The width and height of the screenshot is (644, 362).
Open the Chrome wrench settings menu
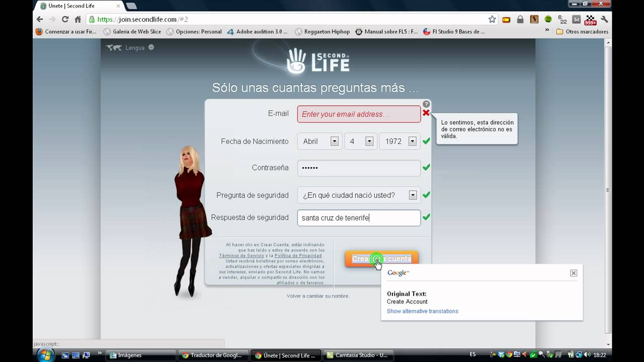604,19
